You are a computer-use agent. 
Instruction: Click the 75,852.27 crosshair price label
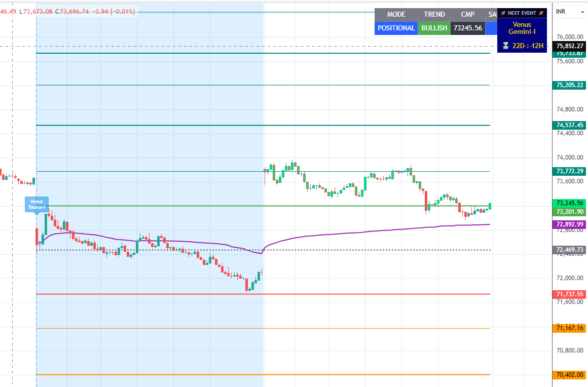pos(570,46)
